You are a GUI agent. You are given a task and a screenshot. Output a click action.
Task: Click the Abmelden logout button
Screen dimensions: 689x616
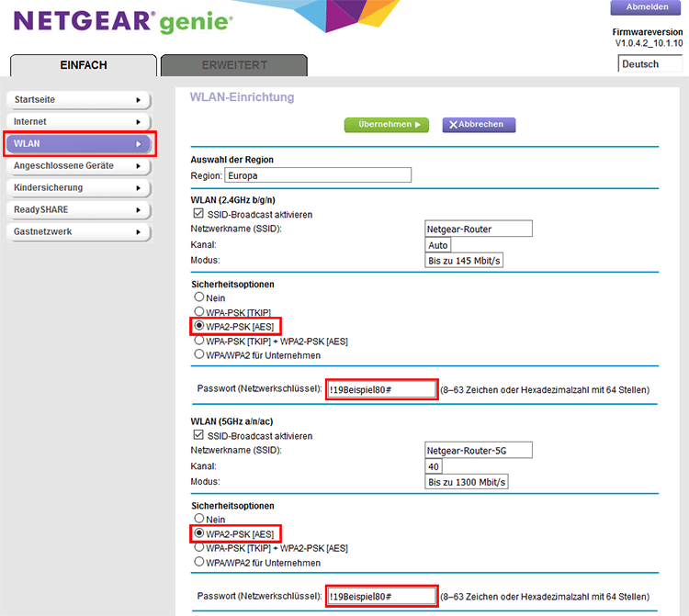647,7
